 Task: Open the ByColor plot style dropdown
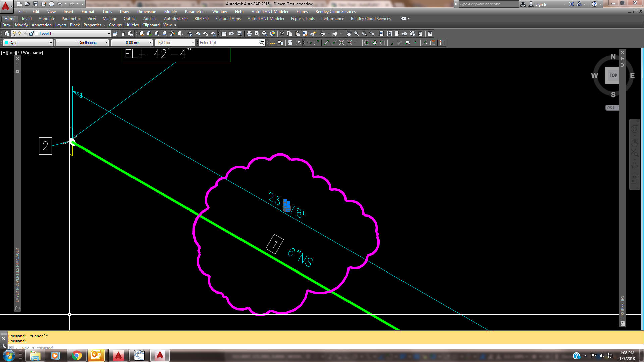[193, 43]
